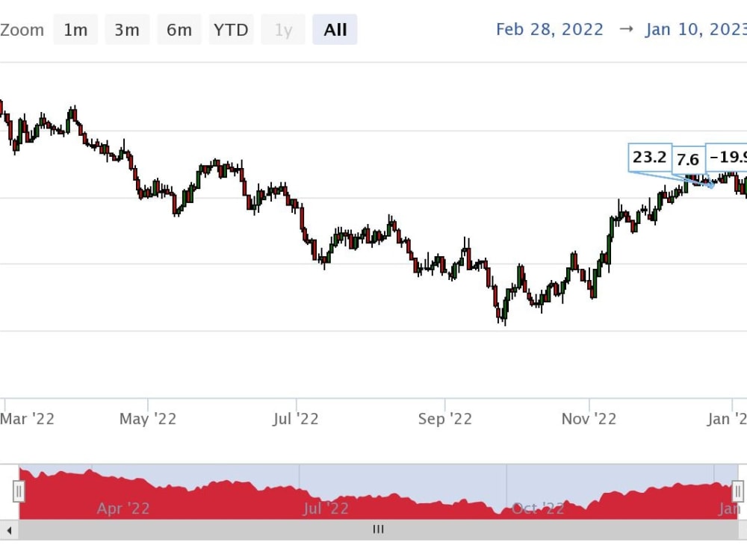Open the 6m zoom option
Image resolution: width=747 pixels, height=560 pixels.
[x=179, y=30]
